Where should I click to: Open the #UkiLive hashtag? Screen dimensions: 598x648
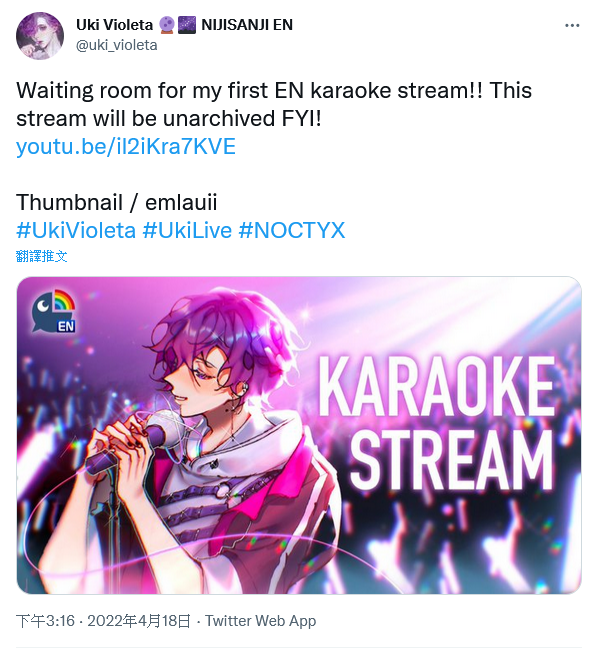click(187, 230)
